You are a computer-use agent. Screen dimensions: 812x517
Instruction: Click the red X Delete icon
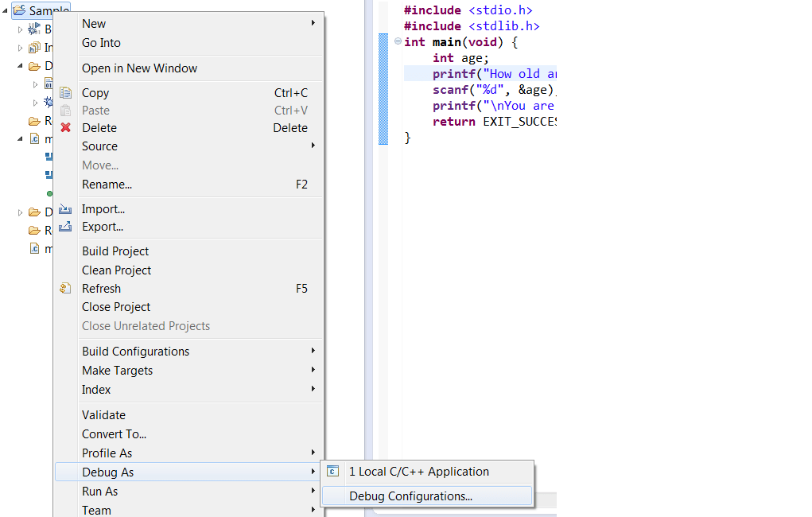pyautogui.click(x=65, y=127)
